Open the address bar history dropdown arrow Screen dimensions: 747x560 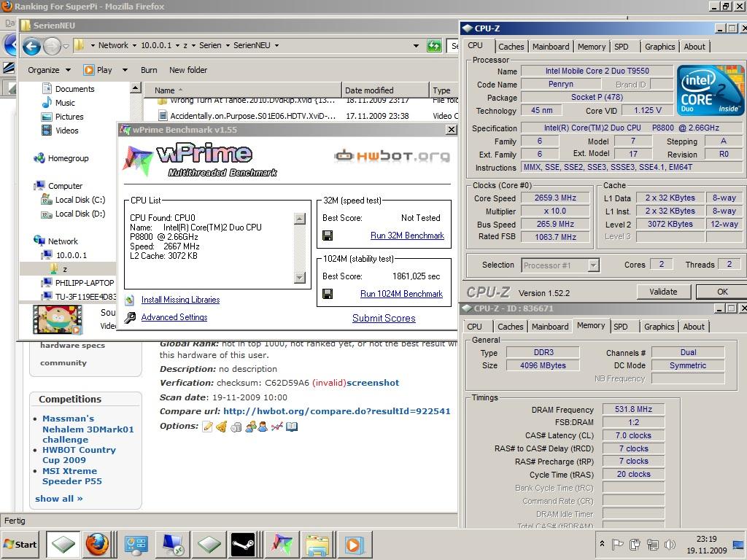416,46
